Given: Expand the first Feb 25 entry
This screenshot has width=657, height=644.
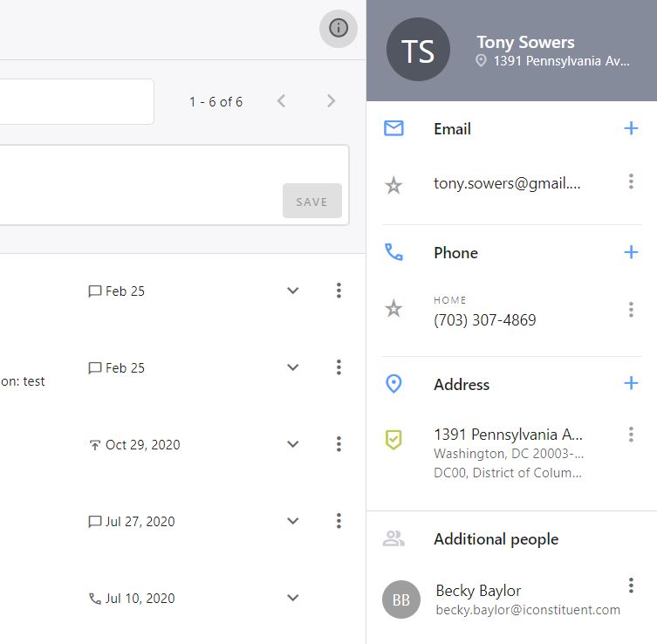Looking at the screenshot, I should pyautogui.click(x=293, y=291).
